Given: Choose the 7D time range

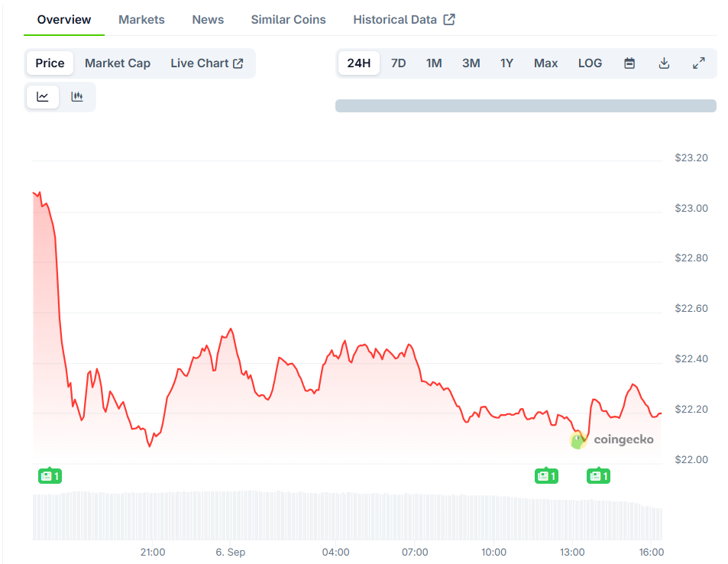Looking at the screenshot, I should tap(398, 63).
